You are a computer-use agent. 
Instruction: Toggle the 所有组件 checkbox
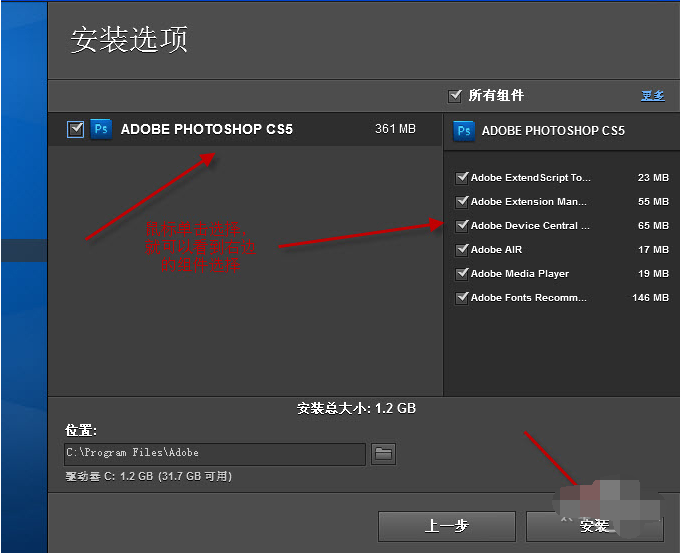(x=455, y=96)
